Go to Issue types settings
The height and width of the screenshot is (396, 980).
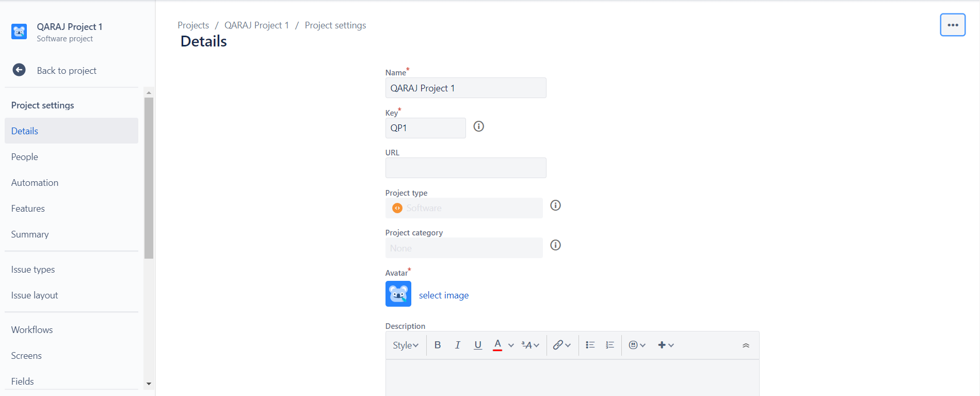(x=71, y=269)
